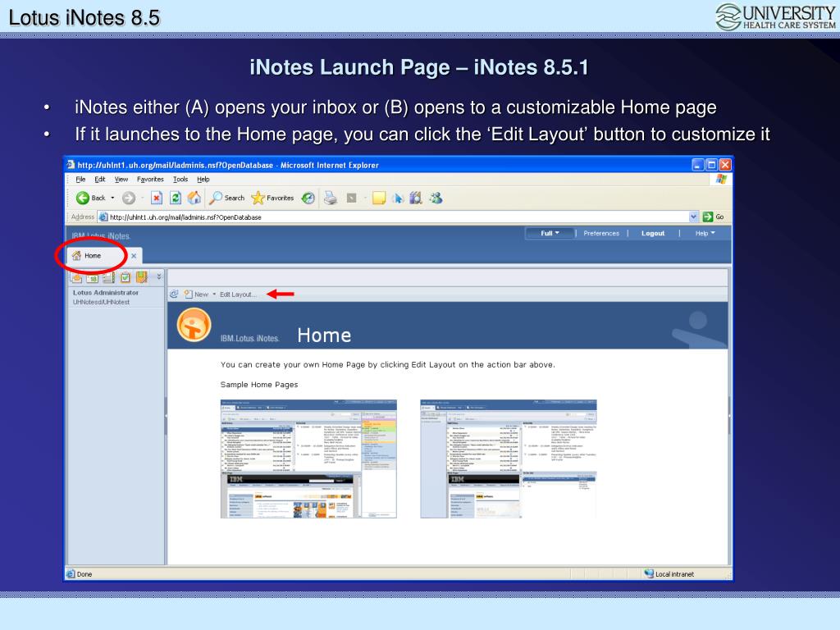Click the gray Edit toolbar icon
Screen dimensions: 840x630
[x=351, y=199]
